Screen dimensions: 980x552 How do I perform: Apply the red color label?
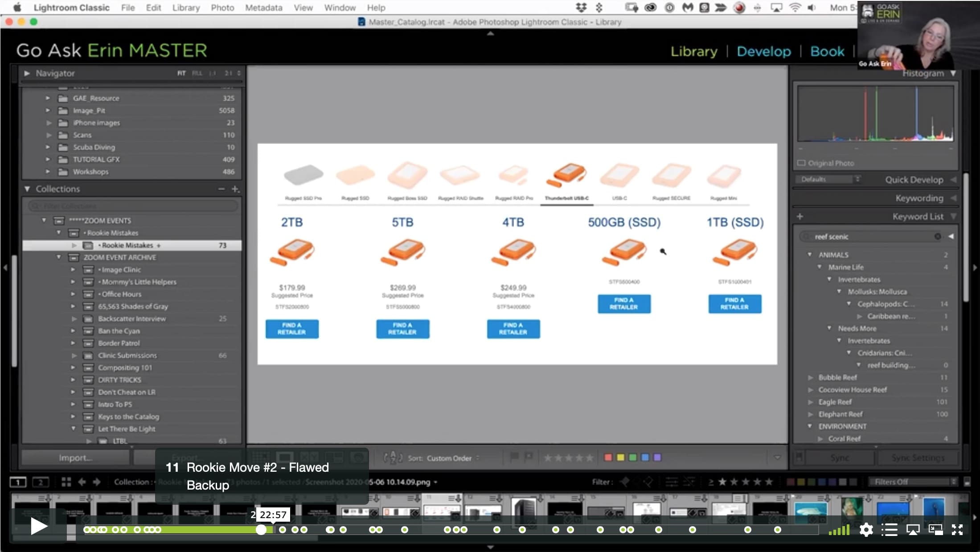tap(608, 457)
